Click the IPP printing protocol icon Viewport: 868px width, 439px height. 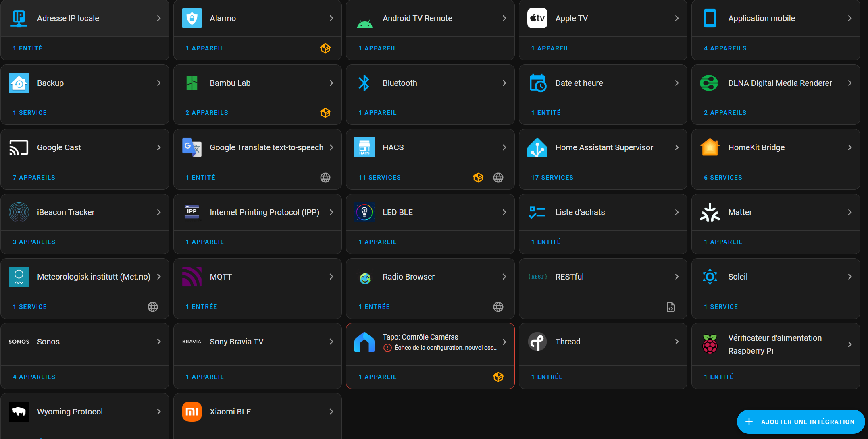coord(192,212)
